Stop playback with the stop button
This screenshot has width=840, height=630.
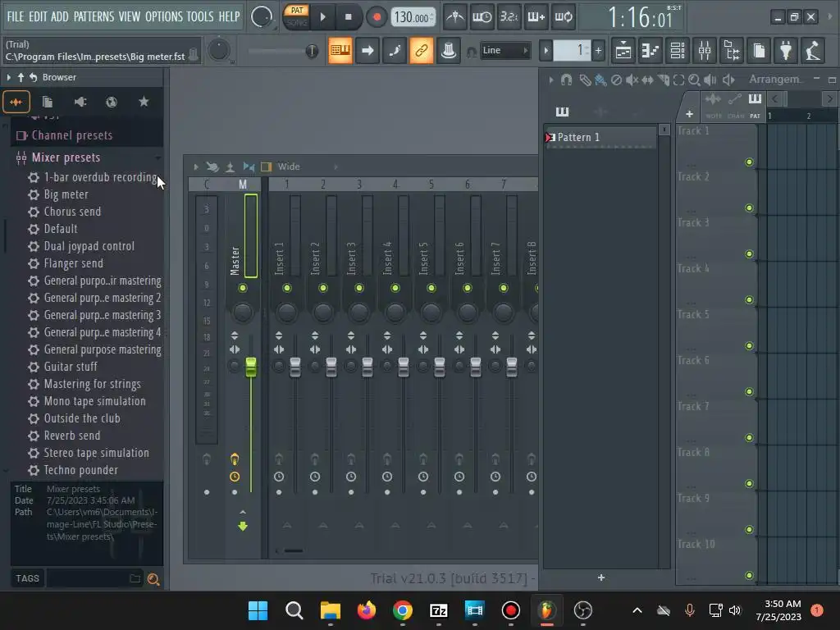click(348, 17)
